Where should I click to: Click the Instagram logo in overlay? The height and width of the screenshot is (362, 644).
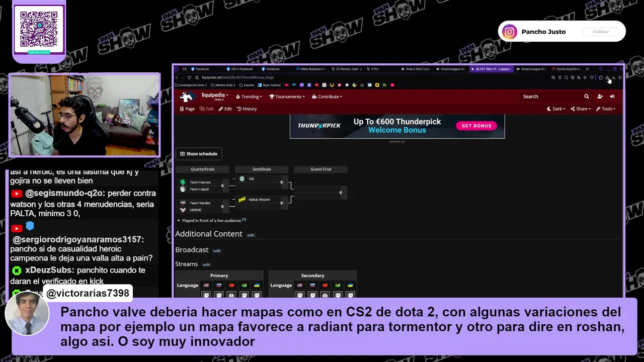pyautogui.click(x=509, y=32)
